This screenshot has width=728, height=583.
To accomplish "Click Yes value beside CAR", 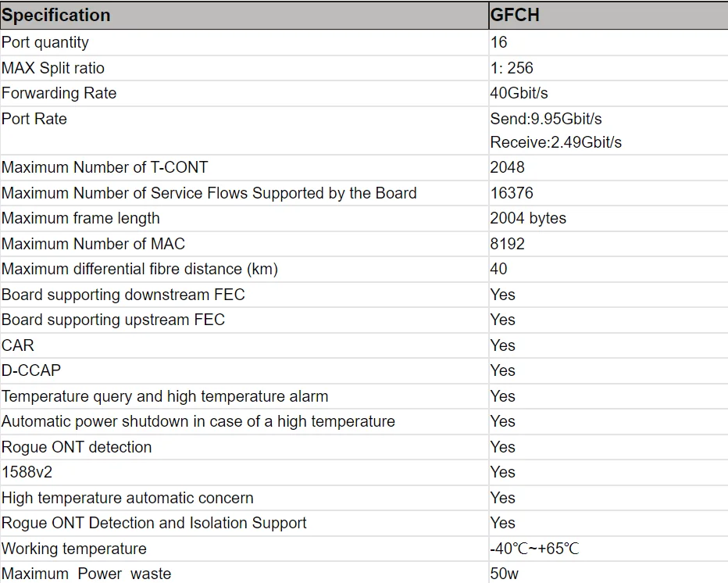I will click(x=502, y=345).
